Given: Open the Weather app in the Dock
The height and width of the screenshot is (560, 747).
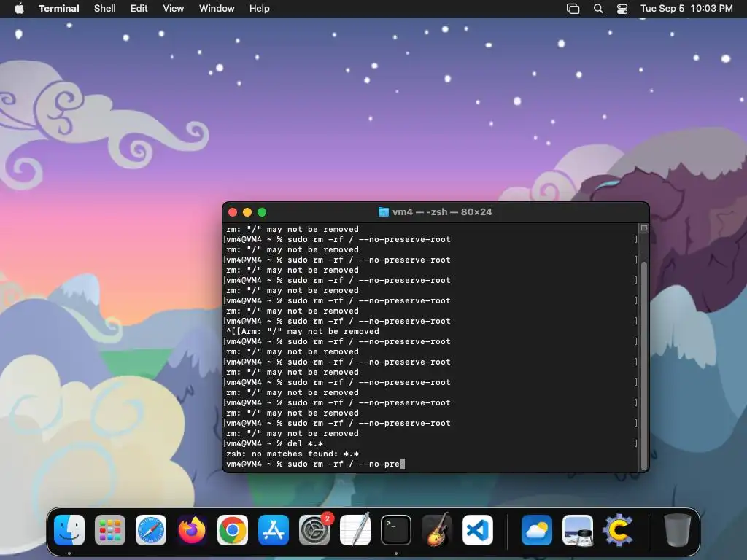Looking at the screenshot, I should (x=537, y=530).
